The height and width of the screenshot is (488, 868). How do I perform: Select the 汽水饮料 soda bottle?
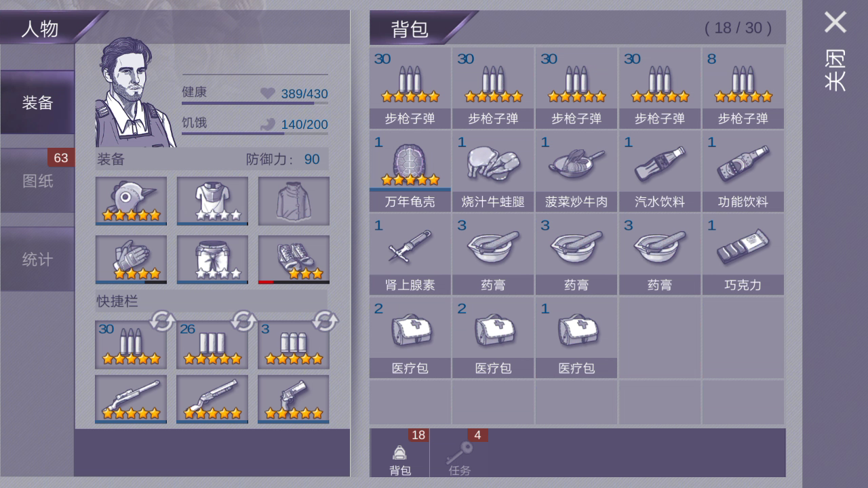(x=659, y=171)
